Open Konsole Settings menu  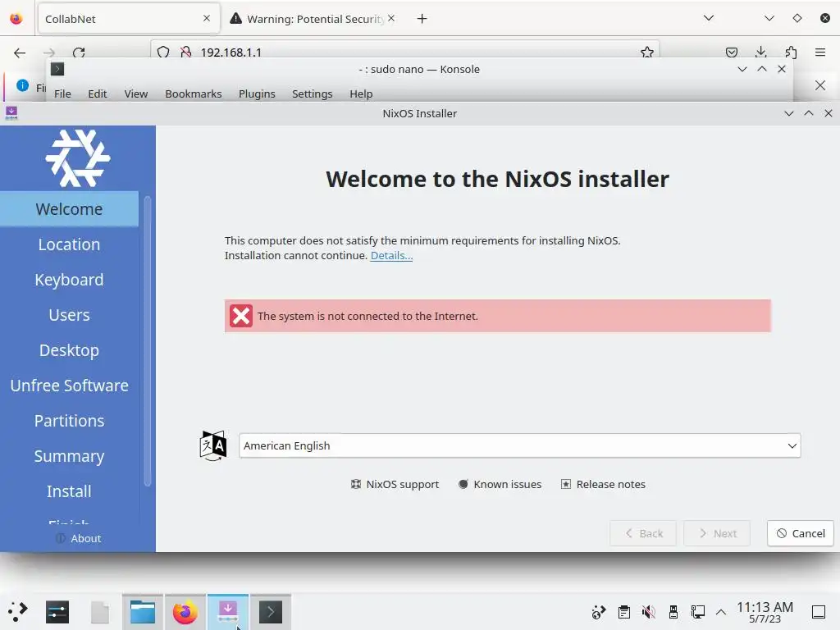(313, 94)
